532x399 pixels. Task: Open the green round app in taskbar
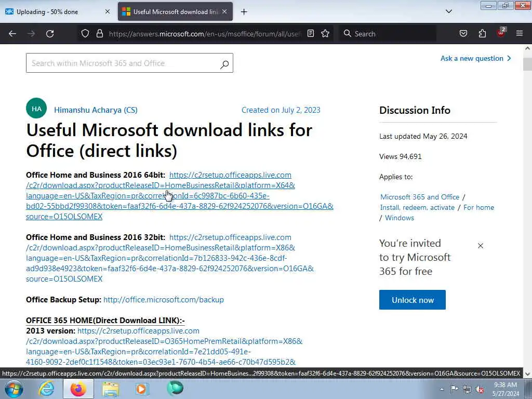[175, 388]
